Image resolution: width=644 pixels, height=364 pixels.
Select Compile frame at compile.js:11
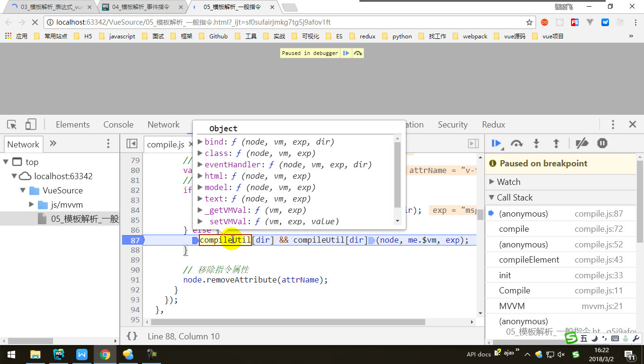(x=561, y=291)
